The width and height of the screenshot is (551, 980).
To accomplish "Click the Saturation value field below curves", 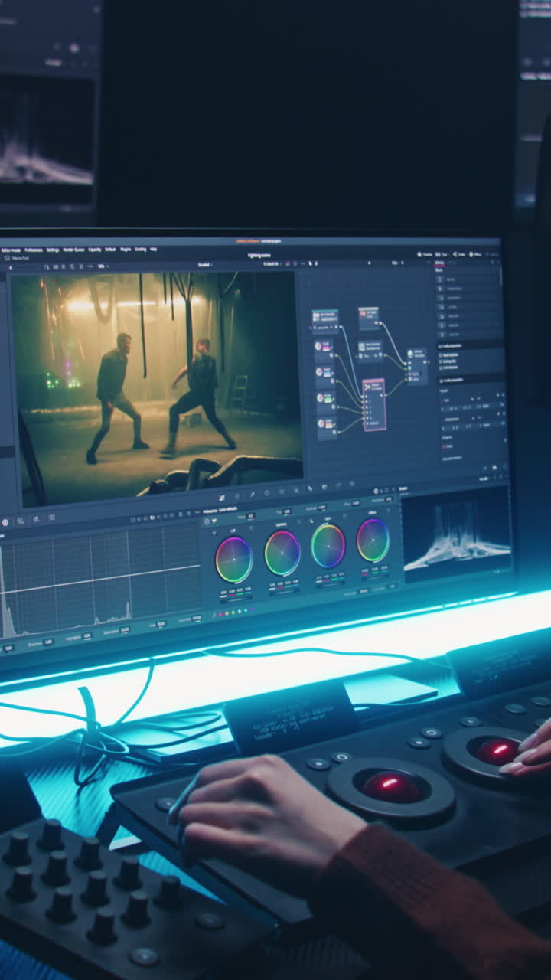I will 124,629.
